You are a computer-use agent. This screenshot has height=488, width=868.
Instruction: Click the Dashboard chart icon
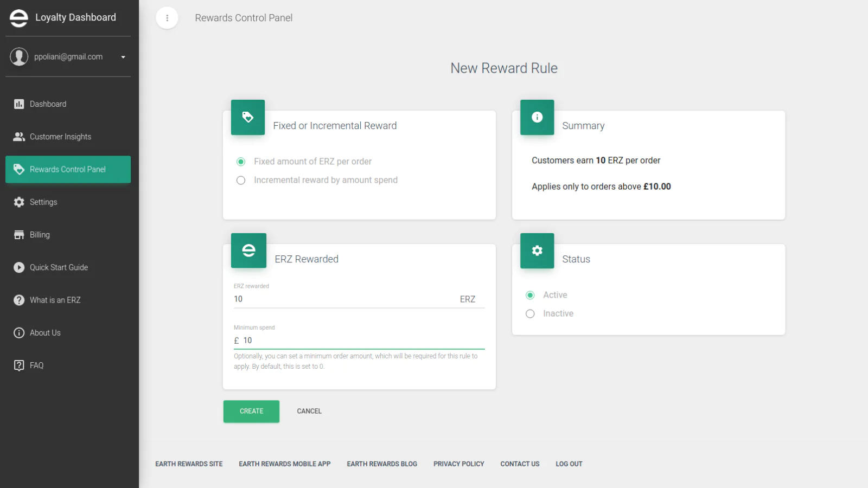click(x=19, y=104)
